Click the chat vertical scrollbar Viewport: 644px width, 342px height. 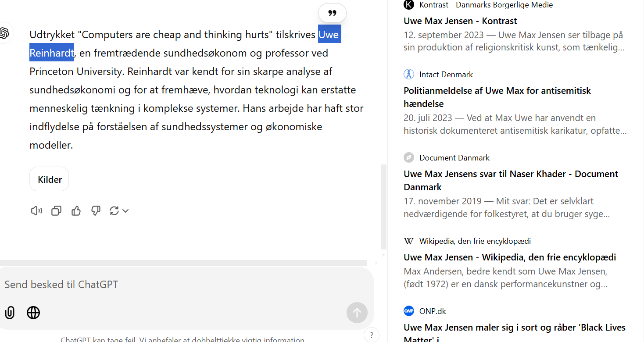(383, 206)
